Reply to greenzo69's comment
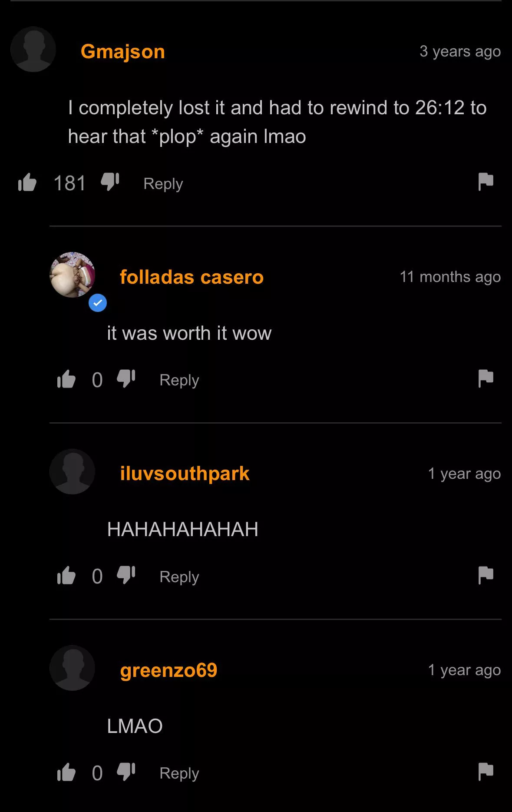The height and width of the screenshot is (812, 512). (x=179, y=773)
